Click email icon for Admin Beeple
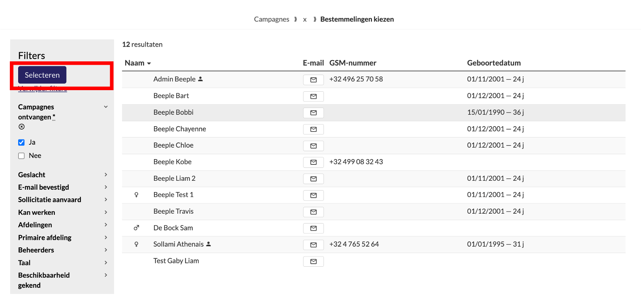Viewport: 644px width, 297px height. coord(313,80)
